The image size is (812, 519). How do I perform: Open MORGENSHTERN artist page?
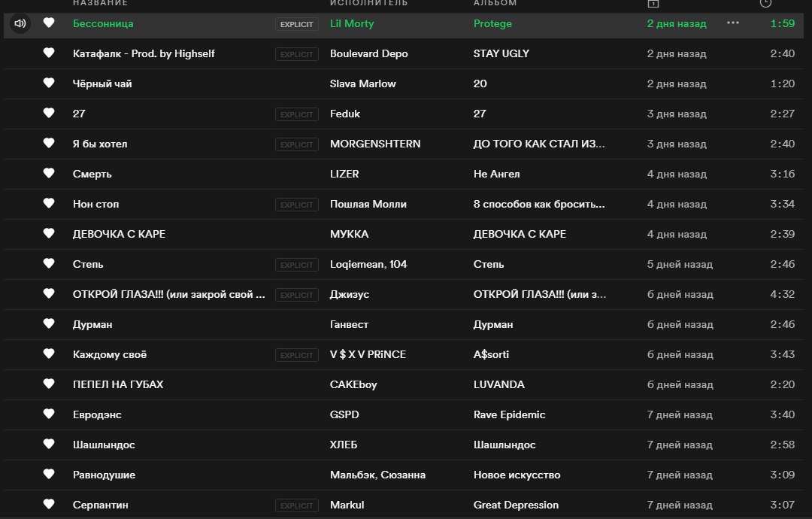coord(375,144)
